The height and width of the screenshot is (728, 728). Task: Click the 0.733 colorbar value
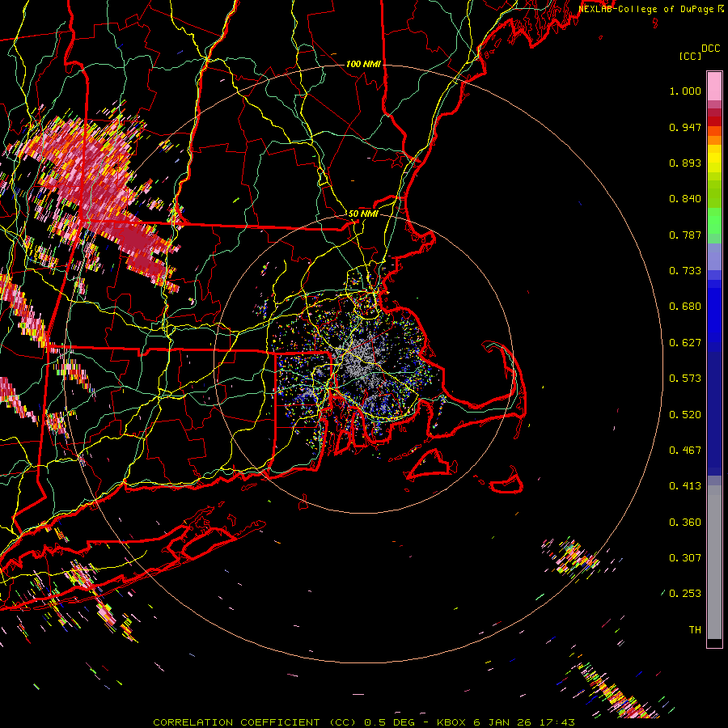685,271
